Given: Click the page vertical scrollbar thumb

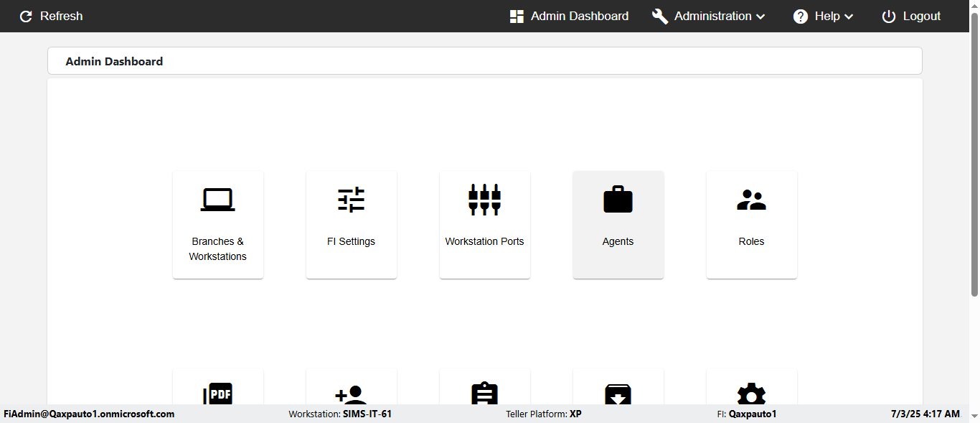Looking at the screenshot, I should (x=974, y=154).
